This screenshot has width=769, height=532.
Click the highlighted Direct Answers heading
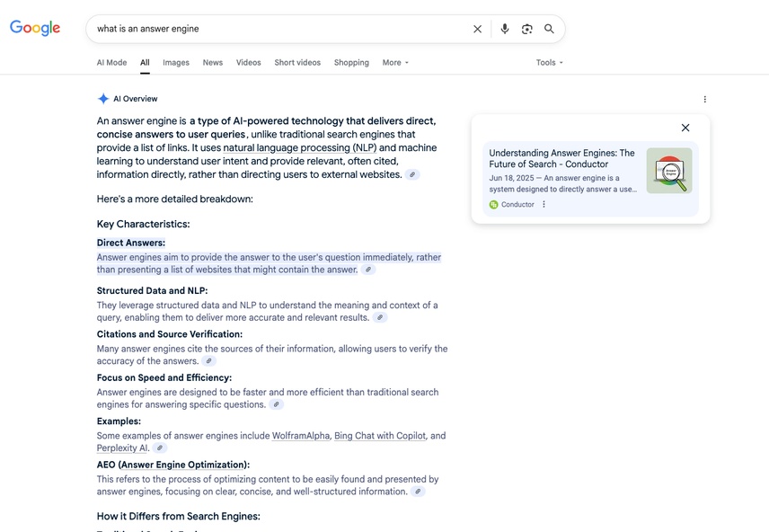click(x=131, y=243)
